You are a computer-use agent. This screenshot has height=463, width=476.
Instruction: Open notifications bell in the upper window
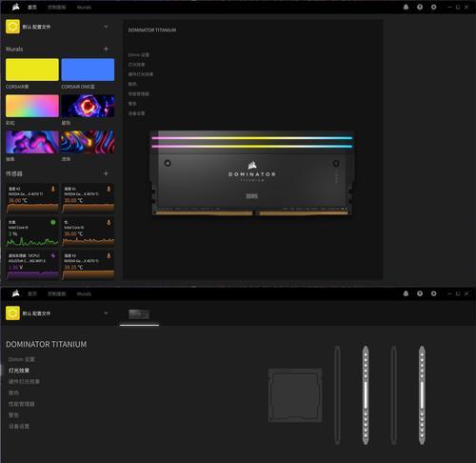[x=406, y=7]
